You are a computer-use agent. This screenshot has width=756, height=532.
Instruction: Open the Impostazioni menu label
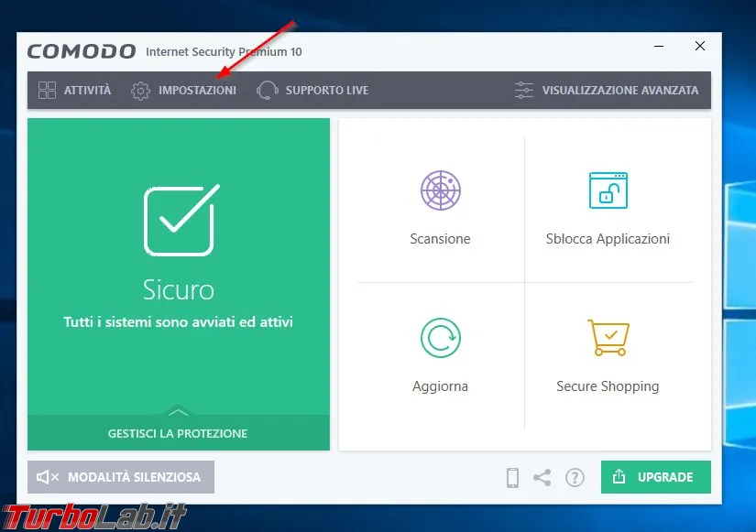click(x=197, y=90)
